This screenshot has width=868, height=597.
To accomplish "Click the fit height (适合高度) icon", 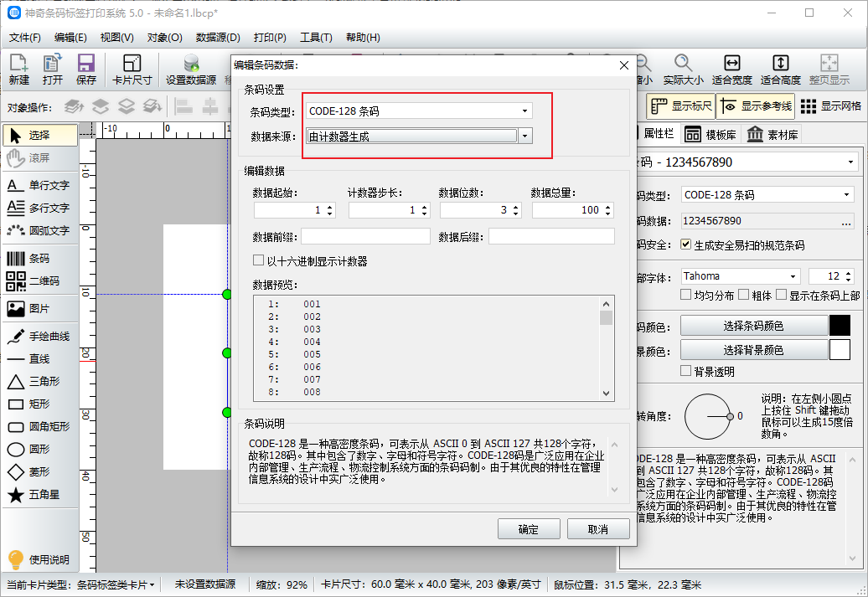I will (780, 70).
